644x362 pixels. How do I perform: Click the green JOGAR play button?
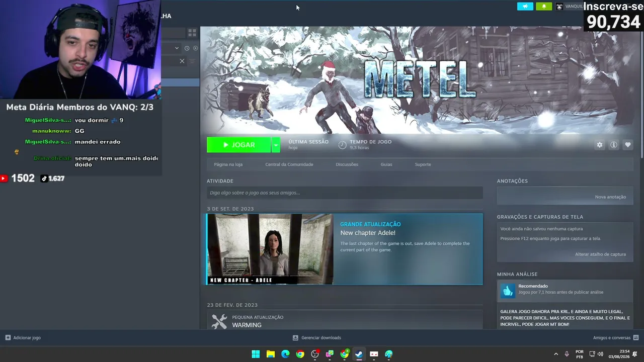pyautogui.click(x=239, y=145)
